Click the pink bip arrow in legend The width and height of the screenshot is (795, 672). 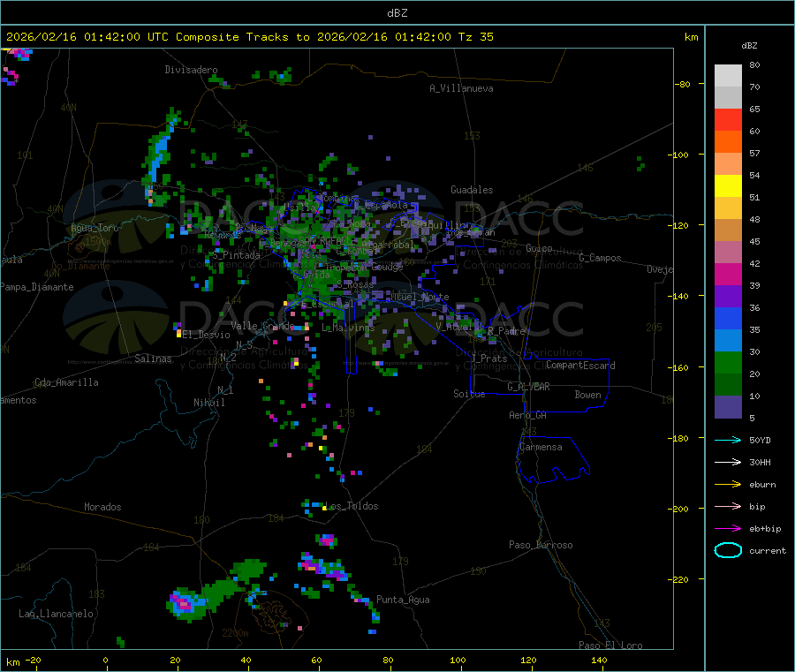tap(728, 506)
